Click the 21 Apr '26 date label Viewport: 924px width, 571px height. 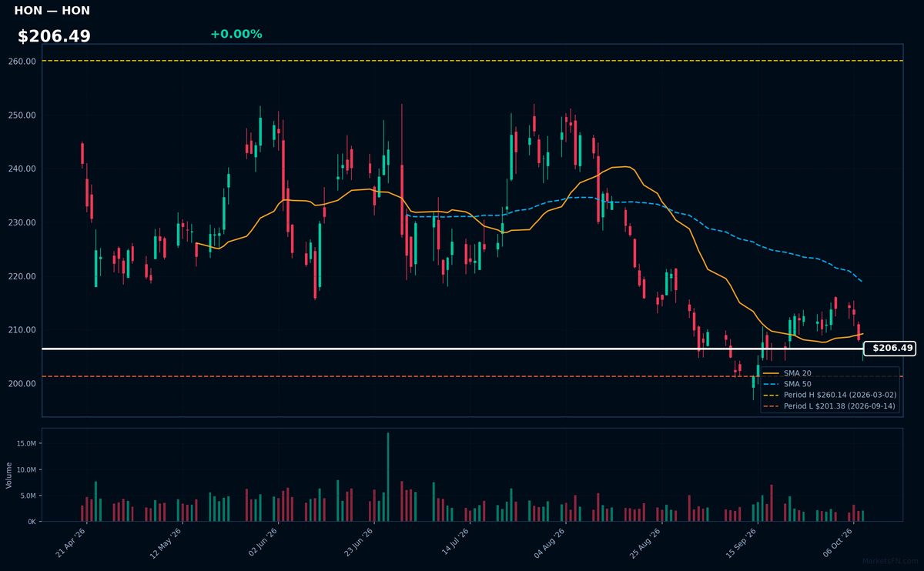[71, 543]
